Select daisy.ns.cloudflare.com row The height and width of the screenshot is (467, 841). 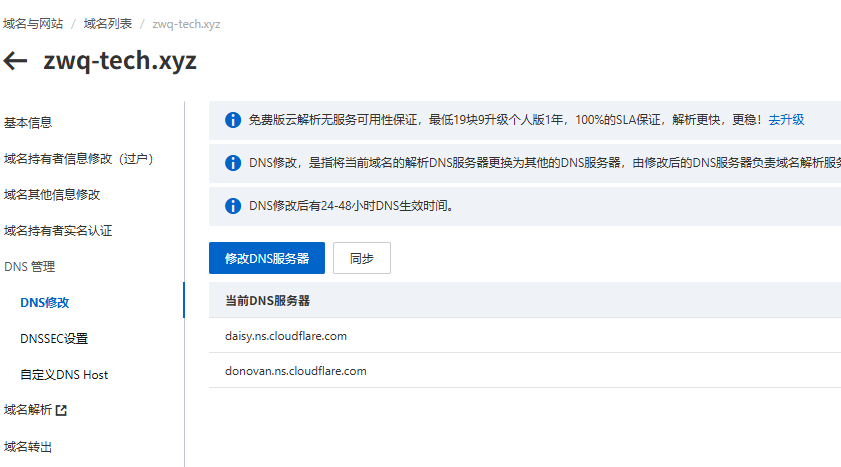tap(525, 336)
